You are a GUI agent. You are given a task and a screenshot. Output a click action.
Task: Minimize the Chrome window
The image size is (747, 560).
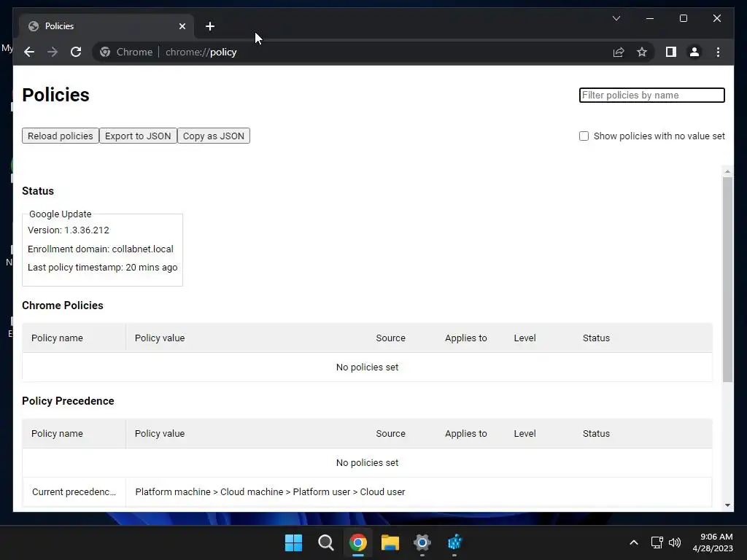(650, 18)
